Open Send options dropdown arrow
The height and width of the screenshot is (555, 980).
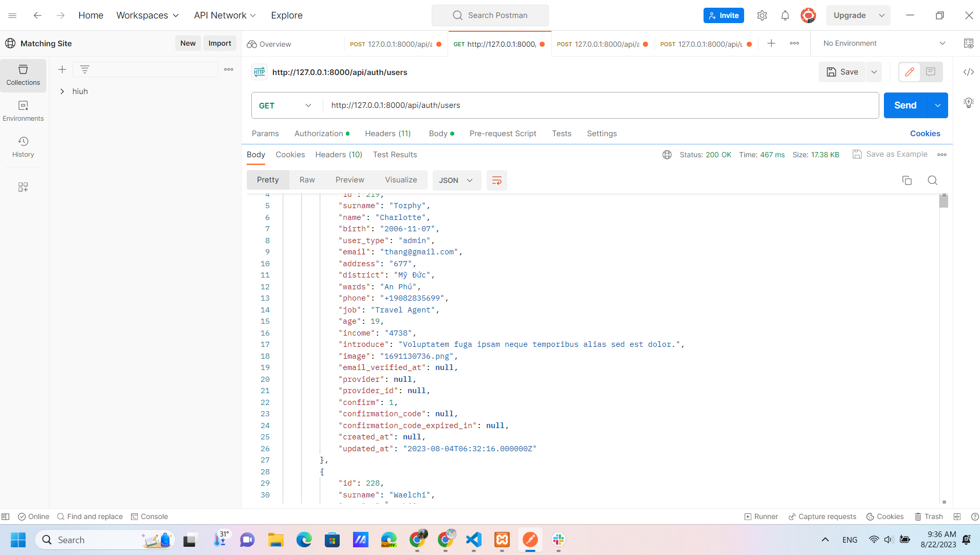[x=938, y=105]
